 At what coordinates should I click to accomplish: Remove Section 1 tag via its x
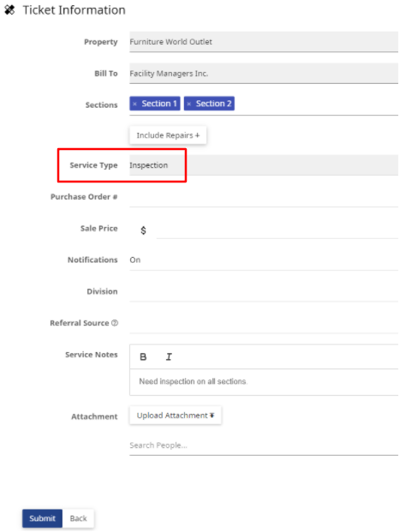coord(135,104)
